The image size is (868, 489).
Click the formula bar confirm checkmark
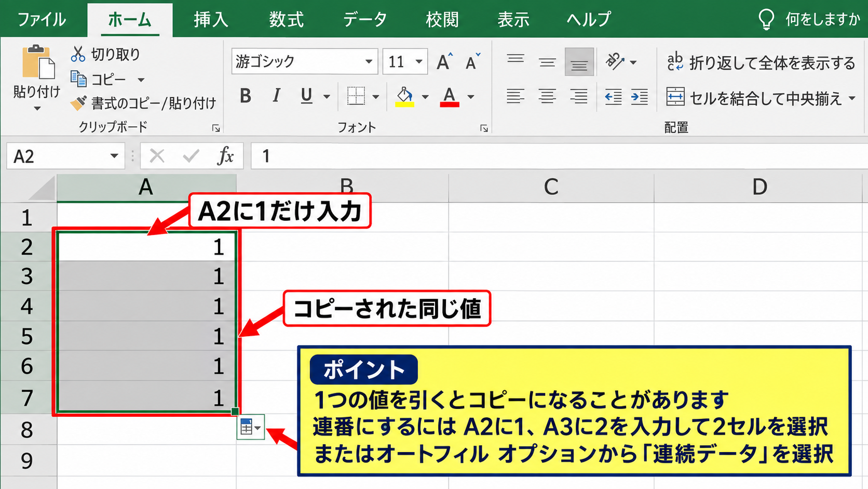pos(191,156)
